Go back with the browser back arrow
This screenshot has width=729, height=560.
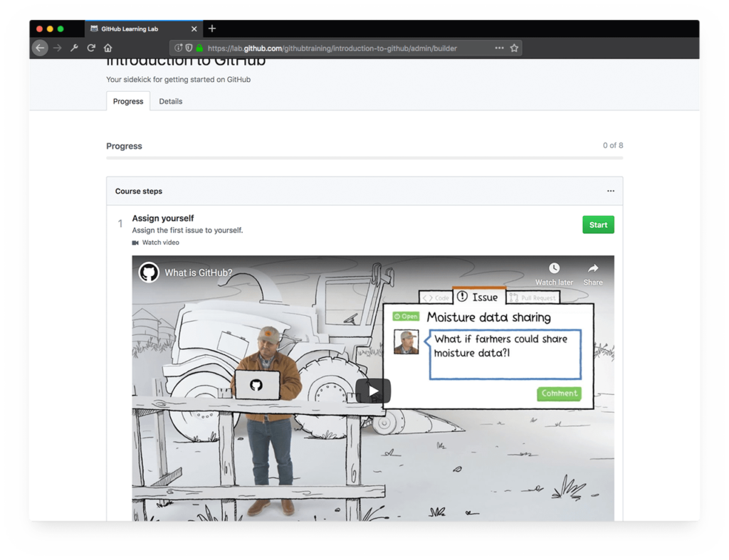pos(40,48)
